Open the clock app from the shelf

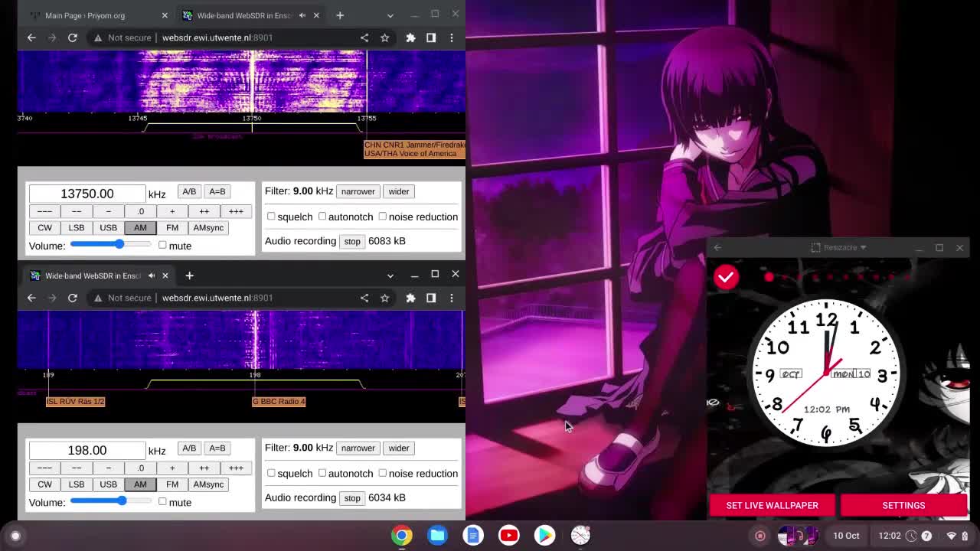click(x=580, y=535)
